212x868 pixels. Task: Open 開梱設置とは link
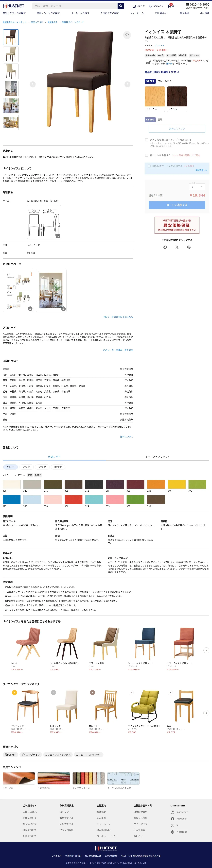pos(201,170)
